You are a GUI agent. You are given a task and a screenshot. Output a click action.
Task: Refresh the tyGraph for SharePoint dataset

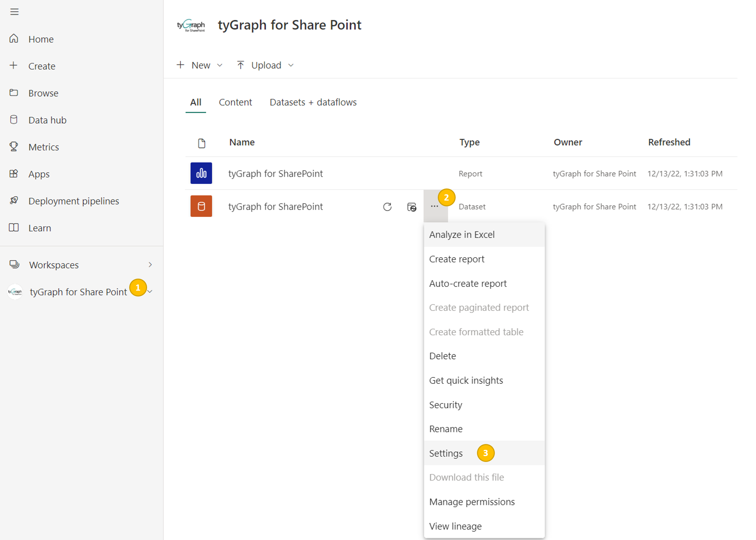387,207
